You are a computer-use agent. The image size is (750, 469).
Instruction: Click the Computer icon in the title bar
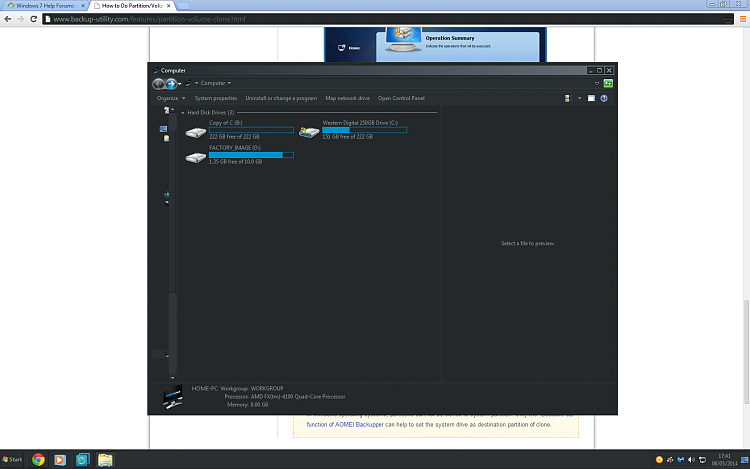tap(156, 71)
